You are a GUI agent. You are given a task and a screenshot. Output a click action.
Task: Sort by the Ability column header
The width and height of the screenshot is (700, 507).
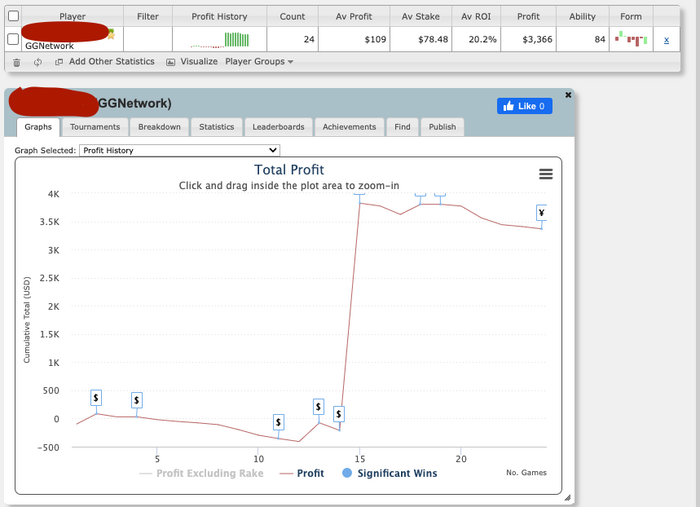(x=582, y=17)
